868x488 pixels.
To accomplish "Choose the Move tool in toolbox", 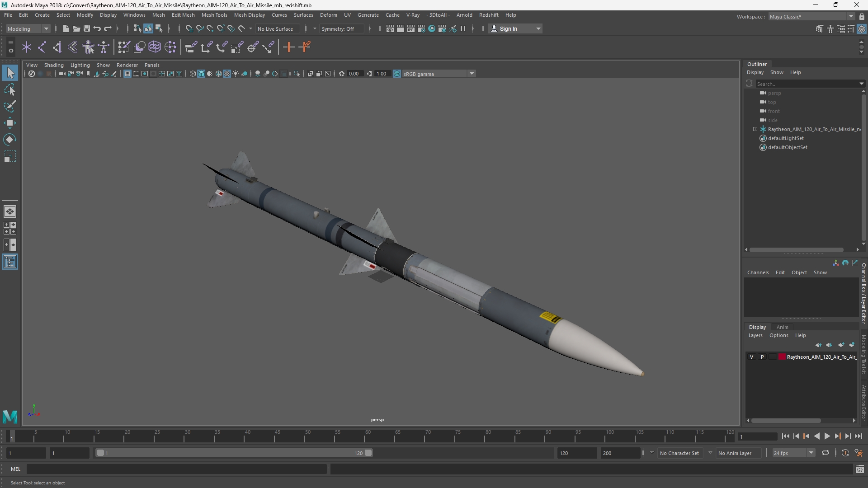I will 10,123.
